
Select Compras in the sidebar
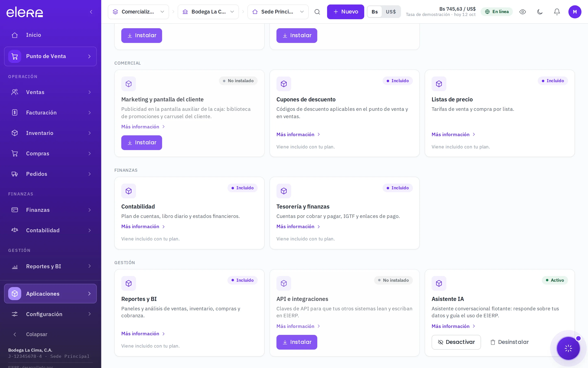coord(50,154)
